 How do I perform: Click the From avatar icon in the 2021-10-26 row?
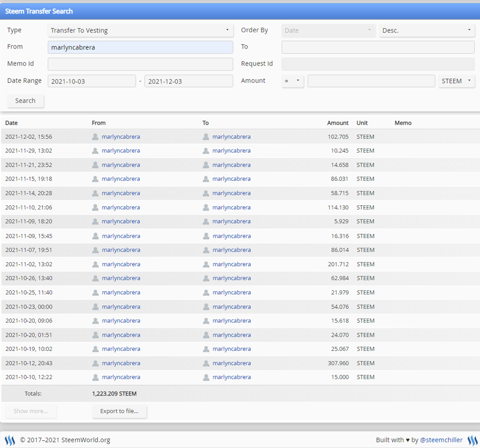pyautogui.click(x=95, y=278)
